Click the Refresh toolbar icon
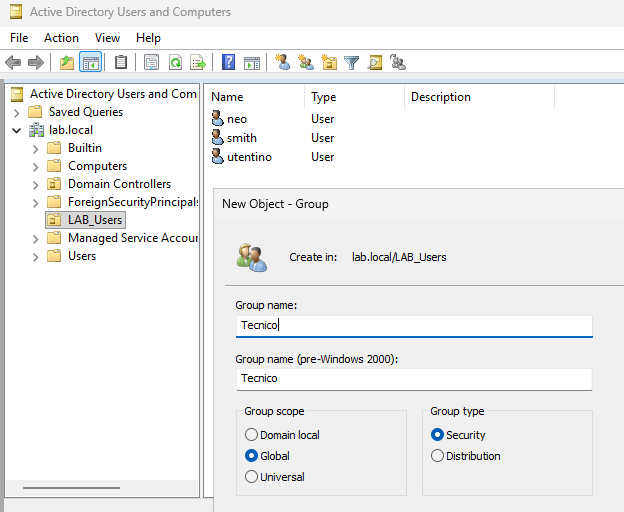 pos(175,62)
